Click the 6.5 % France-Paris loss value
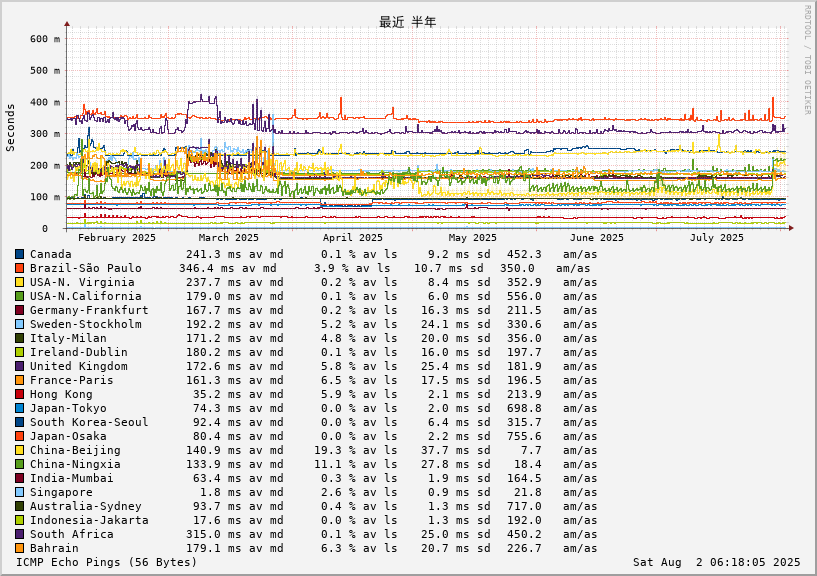 tap(338, 381)
